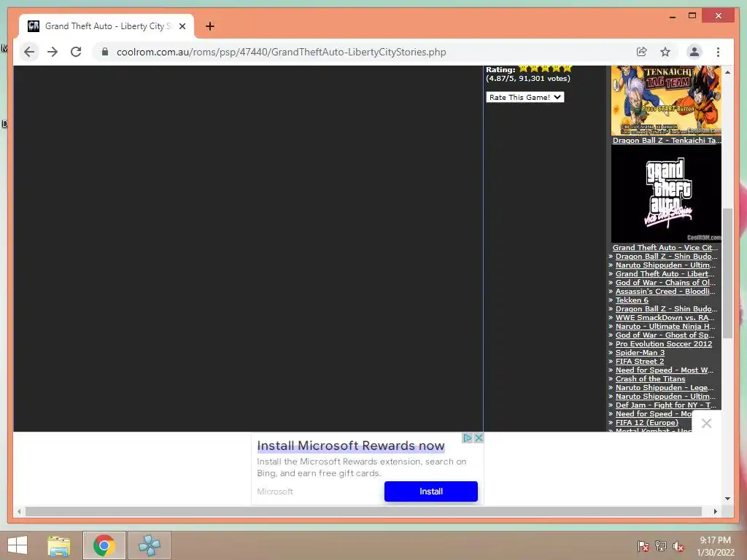The height and width of the screenshot is (560, 747).
Task: Open Grand Theft Auto - Libert... link
Action: tap(665, 274)
